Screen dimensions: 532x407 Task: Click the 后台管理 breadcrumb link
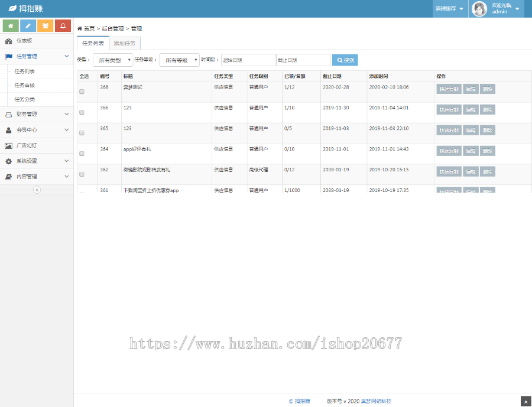point(113,28)
